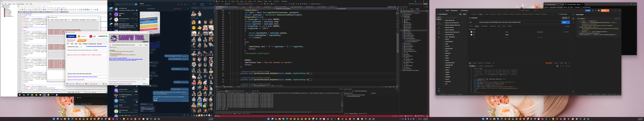Screen dimensions: 644x121
Task: Select the MediaTek brand in SamFw Tool
Action: pos(82,41)
